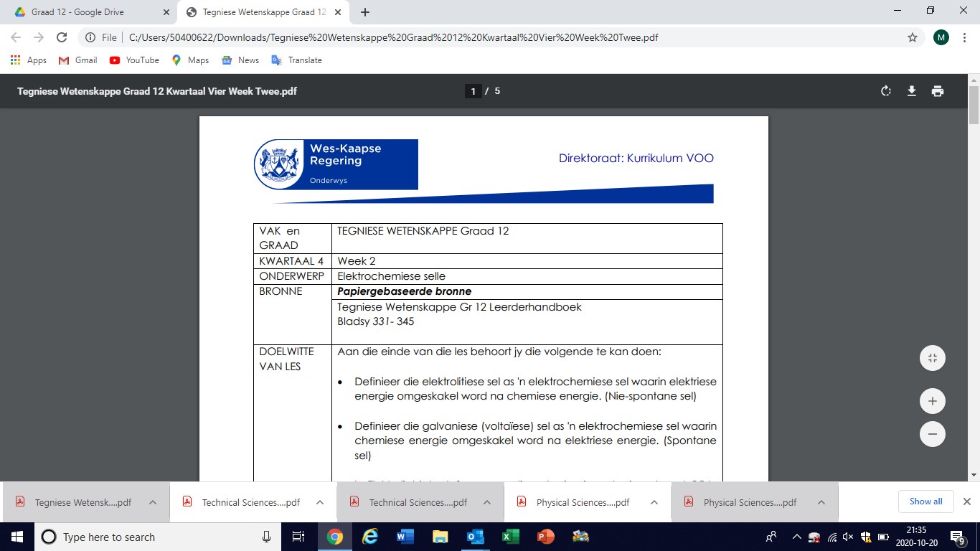Open News bookmark
980x551 pixels.
(240, 60)
